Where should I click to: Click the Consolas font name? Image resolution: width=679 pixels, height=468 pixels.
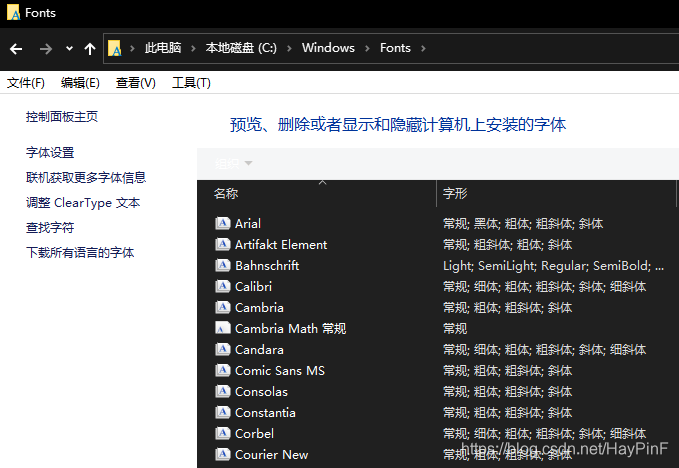pyautogui.click(x=261, y=391)
